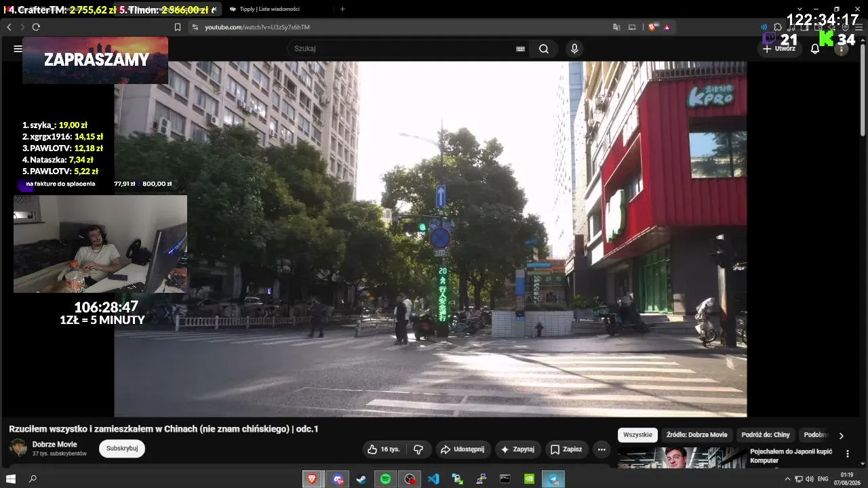Like the video with 16 tys. button
The height and width of the screenshot is (488, 868).
(383, 449)
